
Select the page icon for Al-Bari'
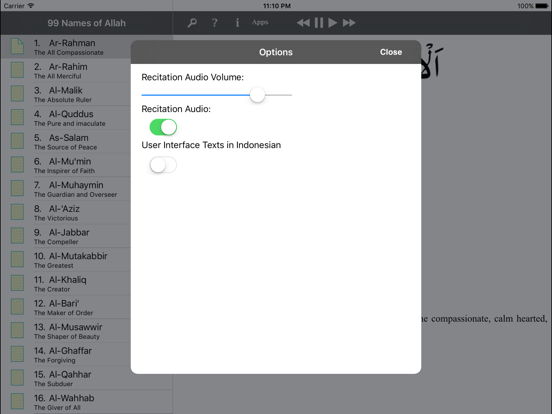[x=17, y=307]
